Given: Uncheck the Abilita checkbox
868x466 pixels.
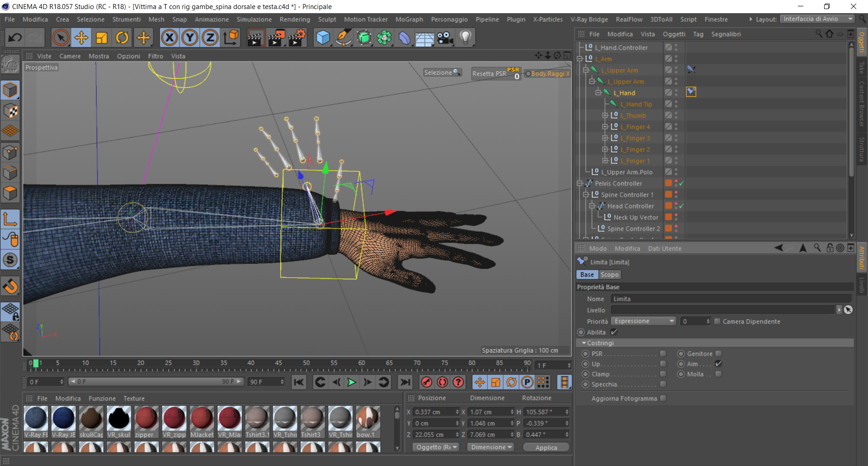Looking at the screenshot, I should [614, 332].
